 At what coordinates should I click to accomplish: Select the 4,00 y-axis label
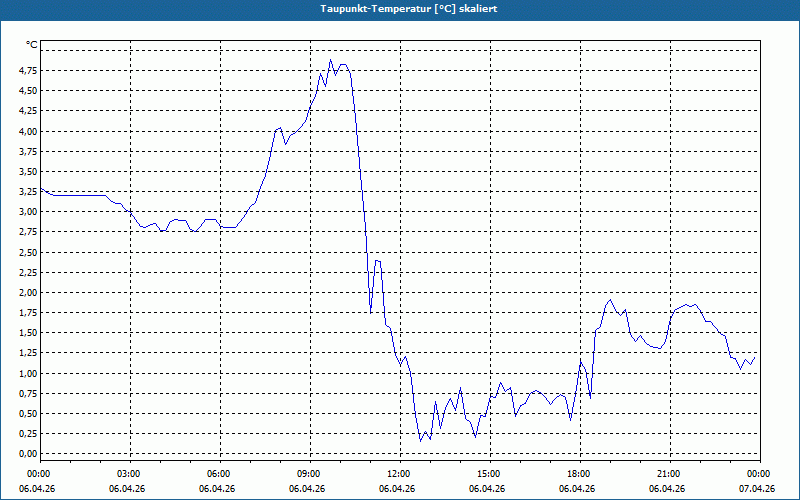pyautogui.click(x=28, y=131)
